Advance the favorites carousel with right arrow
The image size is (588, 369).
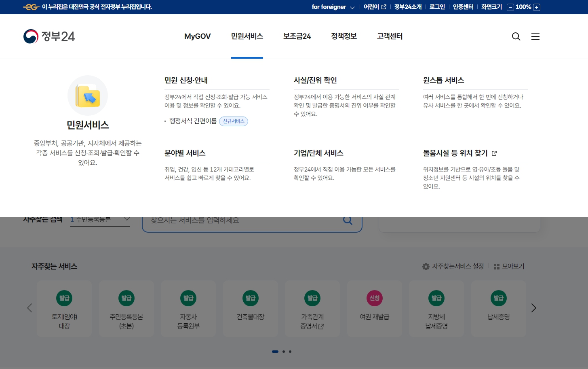[533, 308]
